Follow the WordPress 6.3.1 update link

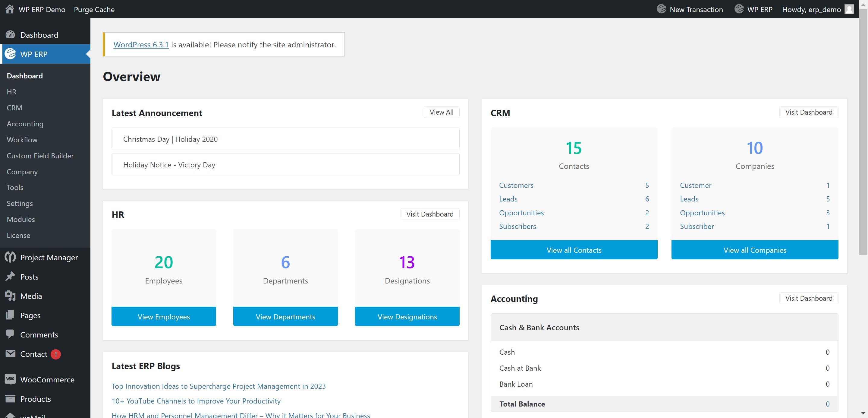coord(141,45)
